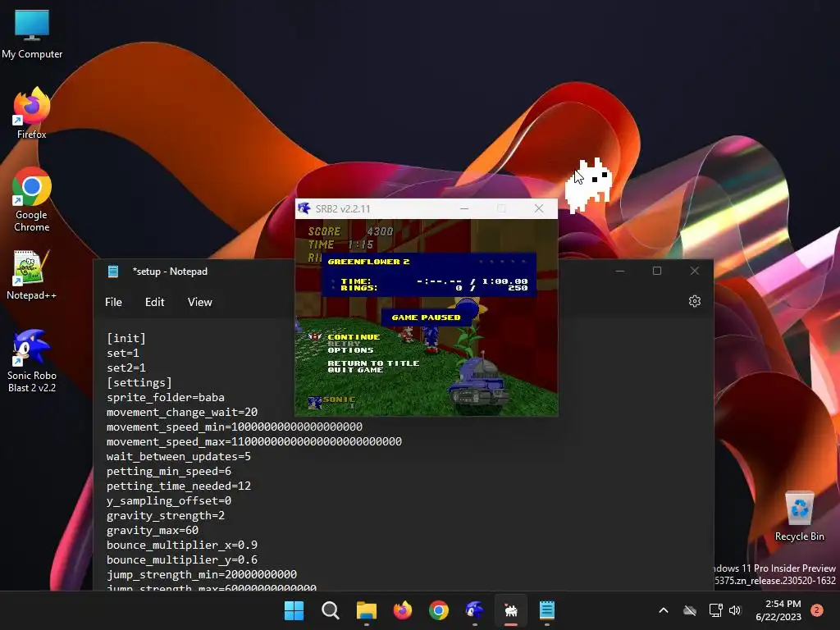Select CONTINUE in SRB2 pause menu
Viewport: 840px width, 630px height.
(354, 337)
